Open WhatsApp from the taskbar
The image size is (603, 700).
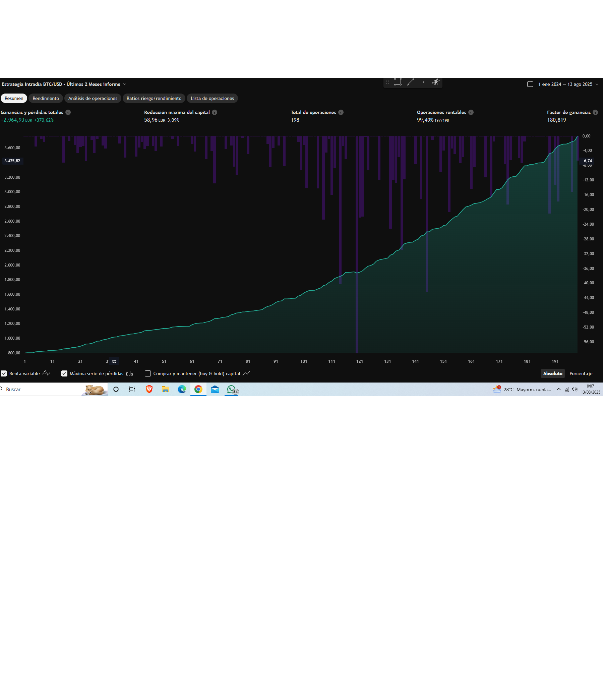231,390
